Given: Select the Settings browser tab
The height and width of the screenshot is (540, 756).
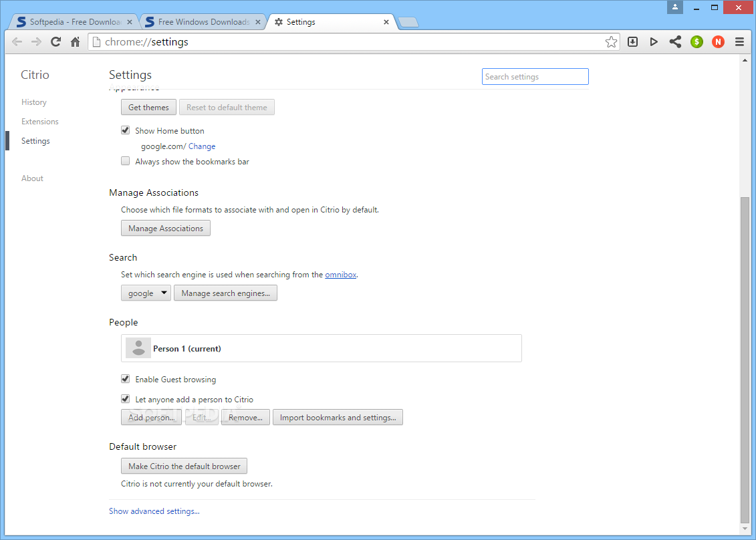Looking at the screenshot, I should (331, 22).
